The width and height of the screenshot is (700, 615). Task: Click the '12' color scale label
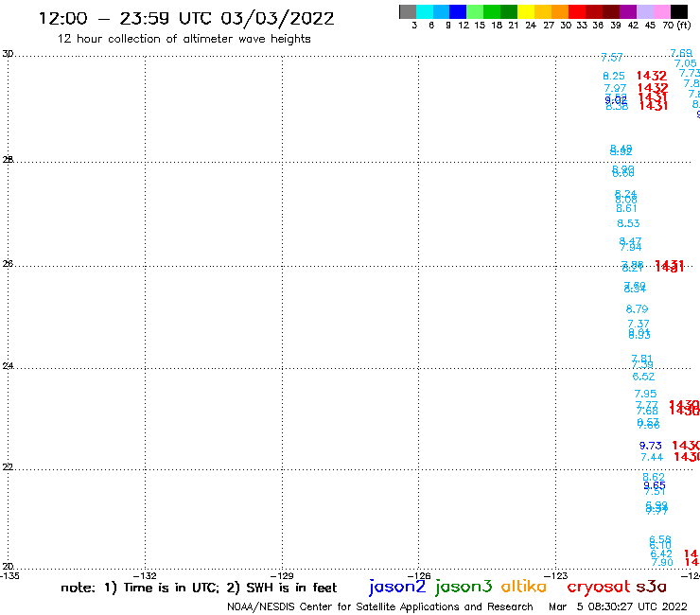click(464, 26)
